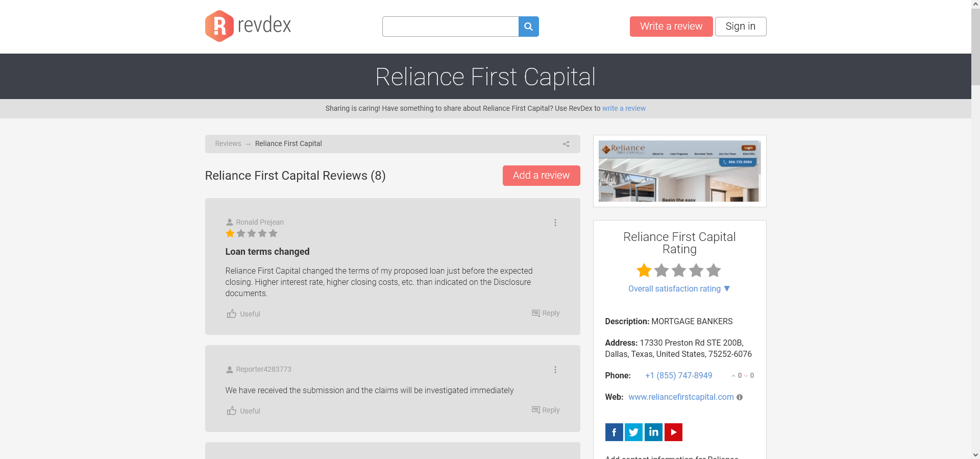980x459 pixels.
Task: Click the page vertical scrollbar thumb
Action: (x=975, y=47)
